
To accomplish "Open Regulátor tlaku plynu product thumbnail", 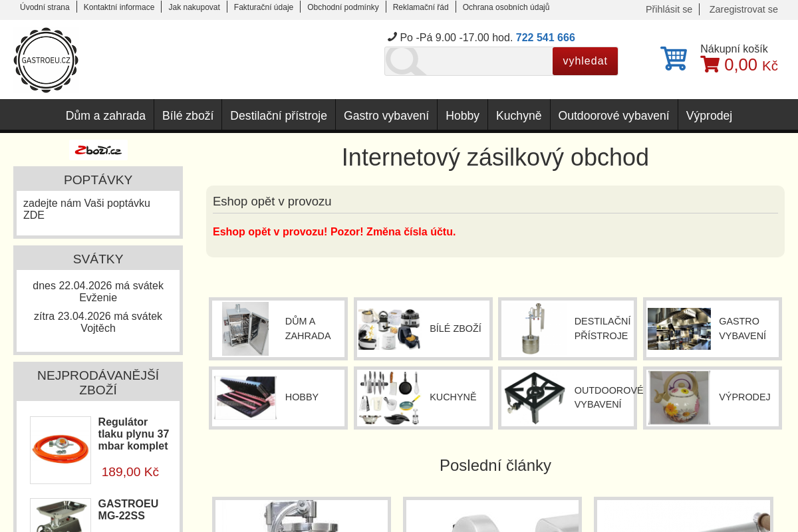I will (x=61, y=450).
